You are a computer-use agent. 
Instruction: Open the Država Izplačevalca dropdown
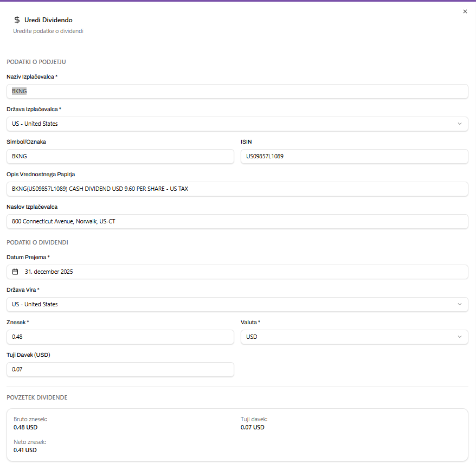pos(237,124)
